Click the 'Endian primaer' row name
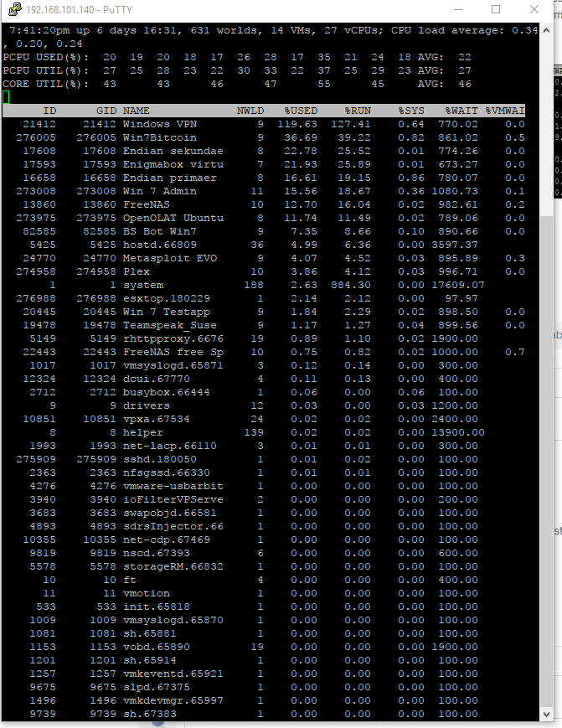The image size is (562, 728). [x=170, y=178]
